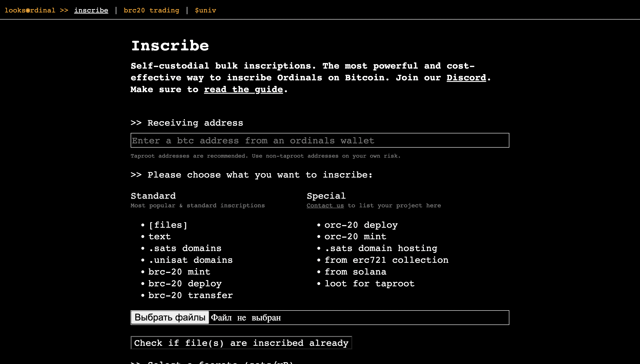This screenshot has height=364, width=640.
Task: Click the receiving address input field
Action: pyautogui.click(x=319, y=140)
